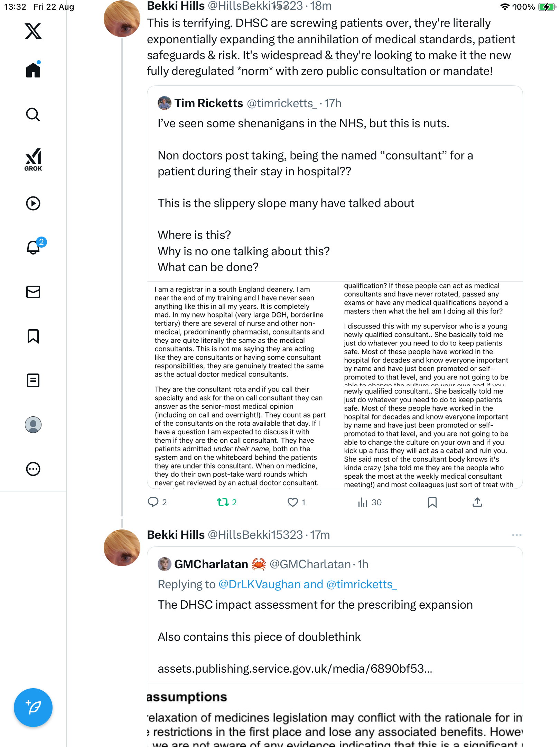Open the X logo home icon
Image resolution: width=560 pixels, height=747 pixels.
(x=33, y=31)
